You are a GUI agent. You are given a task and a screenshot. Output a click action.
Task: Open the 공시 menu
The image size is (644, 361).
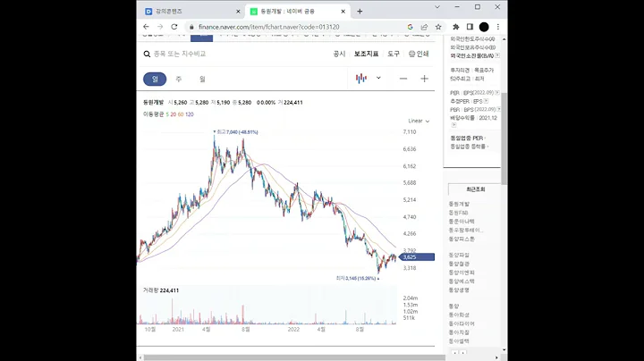[339, 54]
